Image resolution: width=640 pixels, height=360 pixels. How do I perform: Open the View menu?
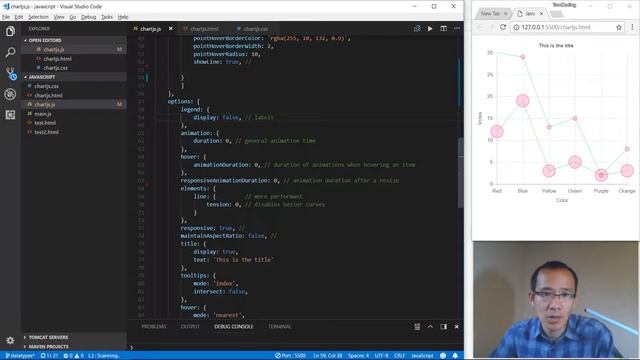tap(59, 17)
